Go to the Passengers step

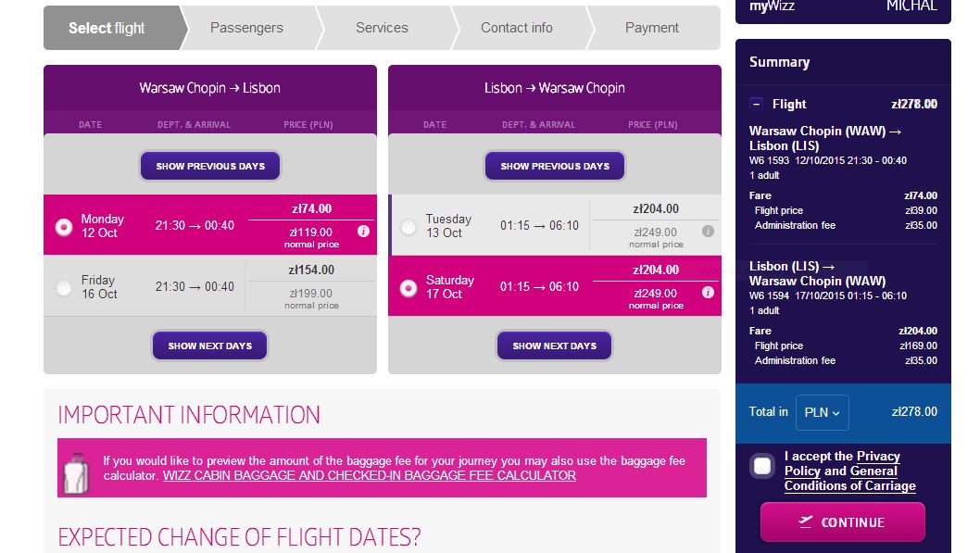[x=246, y=28]
